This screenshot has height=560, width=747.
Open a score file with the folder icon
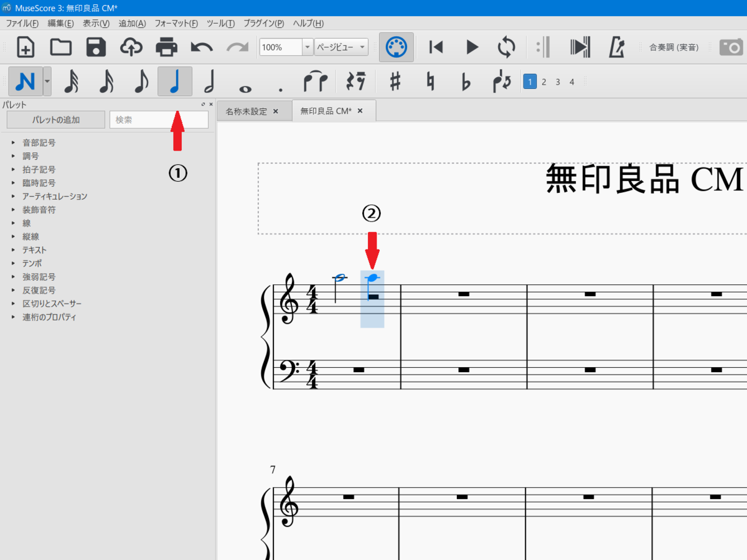(60, 47)
